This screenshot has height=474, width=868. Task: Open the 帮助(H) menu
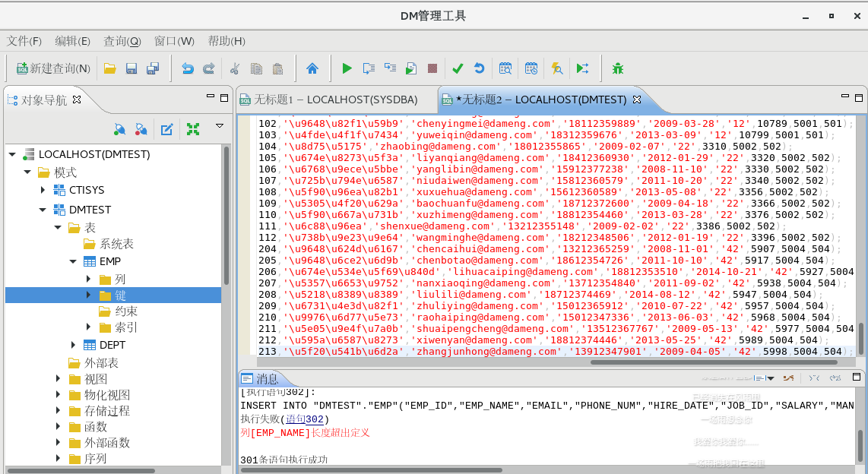(227, 41)
